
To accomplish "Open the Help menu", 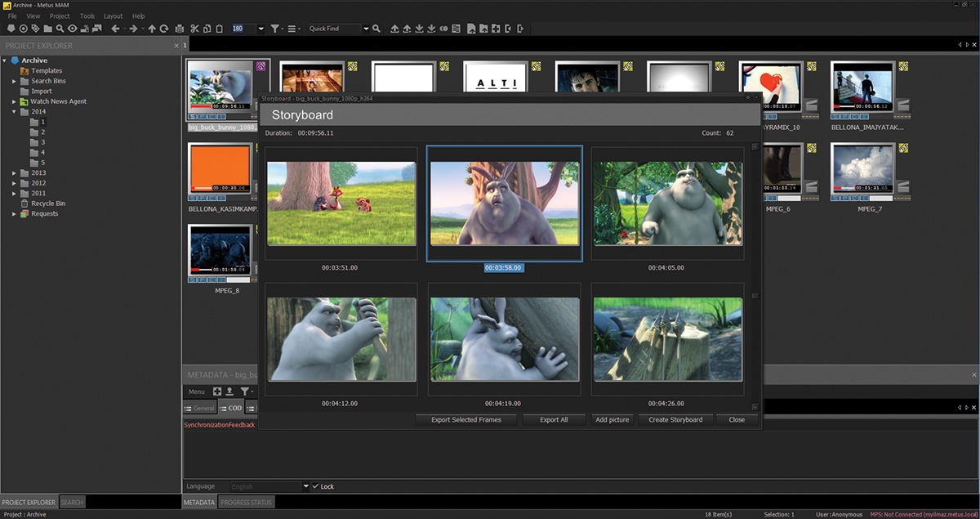I will click(139, 16).
